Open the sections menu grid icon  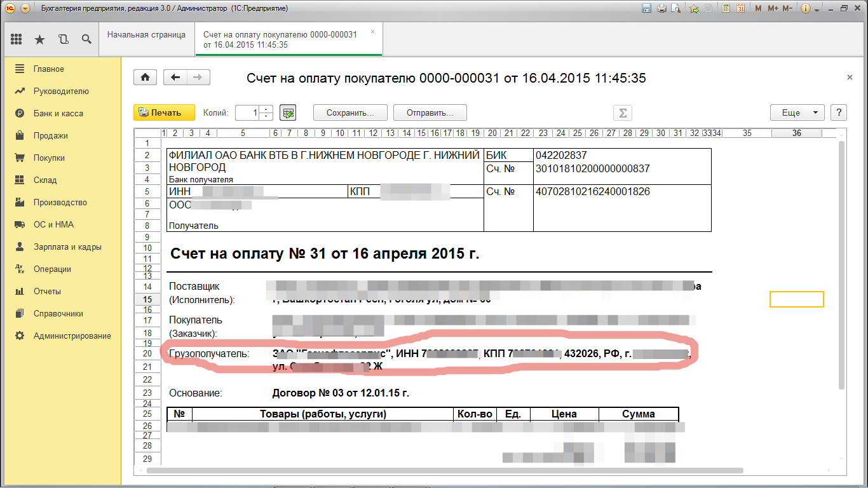coord(17,39)
